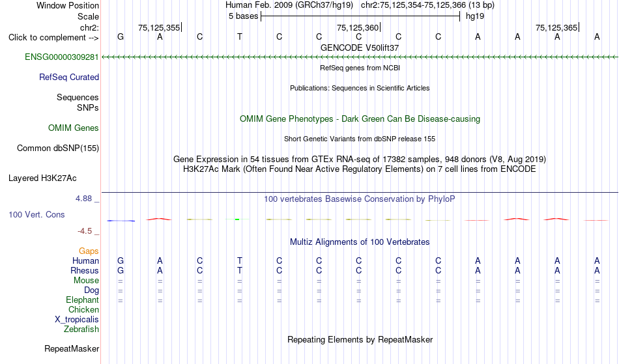The image size is (619, 364).
Task: Click 'Repeating Elements by RepeatMasker' title
Action: (360, 340)
